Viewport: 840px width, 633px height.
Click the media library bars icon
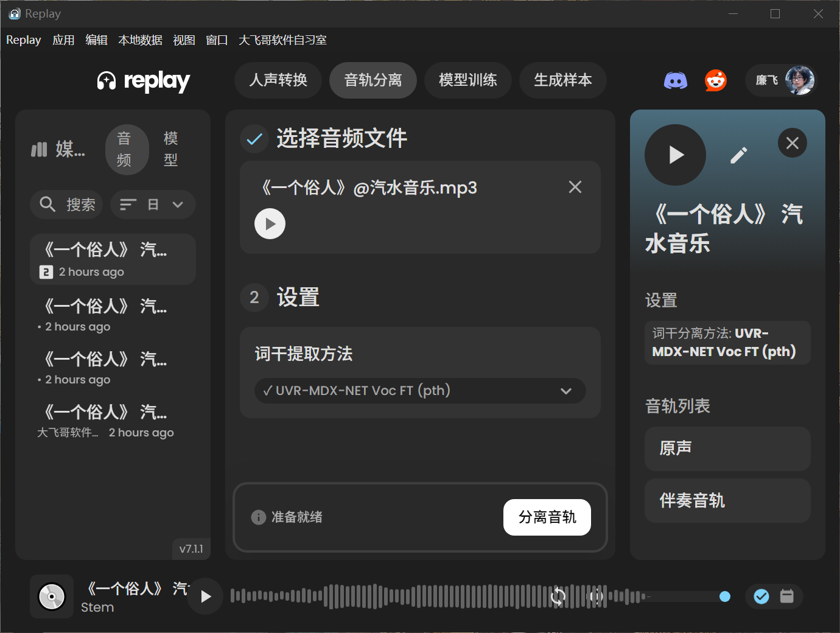point(39,149)
